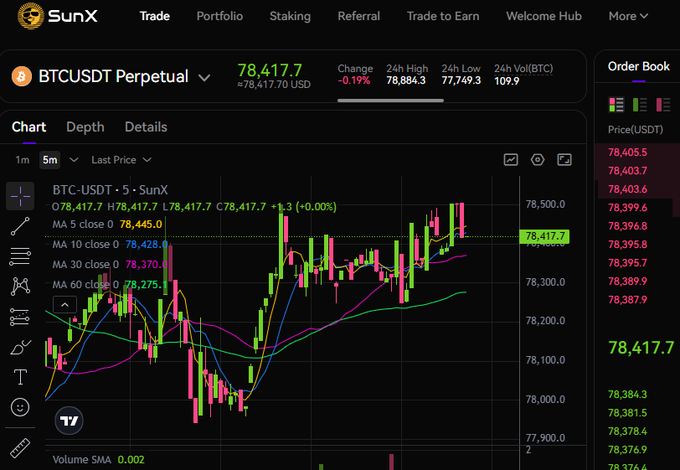
Task: Open chart settings hexagon icon
Action: pyautogui.click(x=537, y=160)
